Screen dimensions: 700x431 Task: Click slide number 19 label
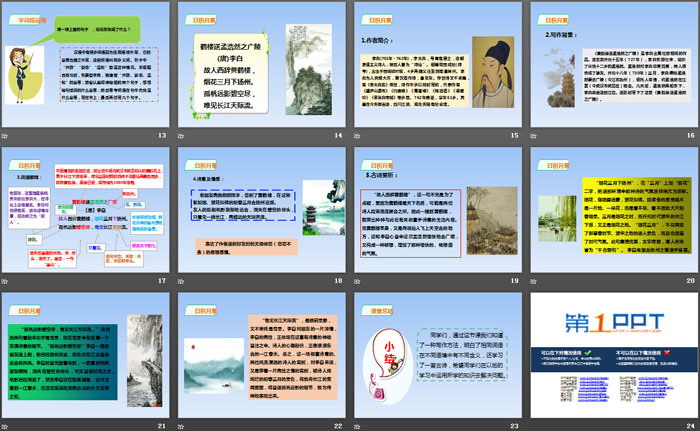coord(514,280)
